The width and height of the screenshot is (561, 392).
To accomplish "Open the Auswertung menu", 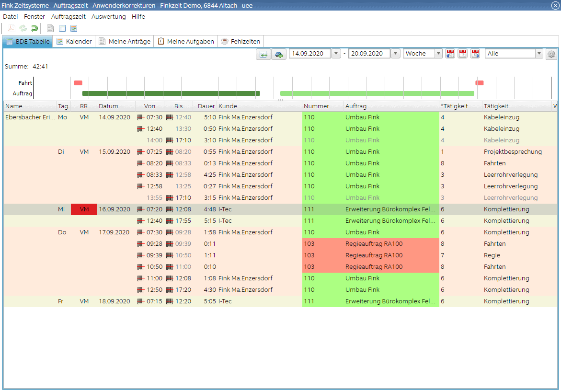I will coord(108,16).
